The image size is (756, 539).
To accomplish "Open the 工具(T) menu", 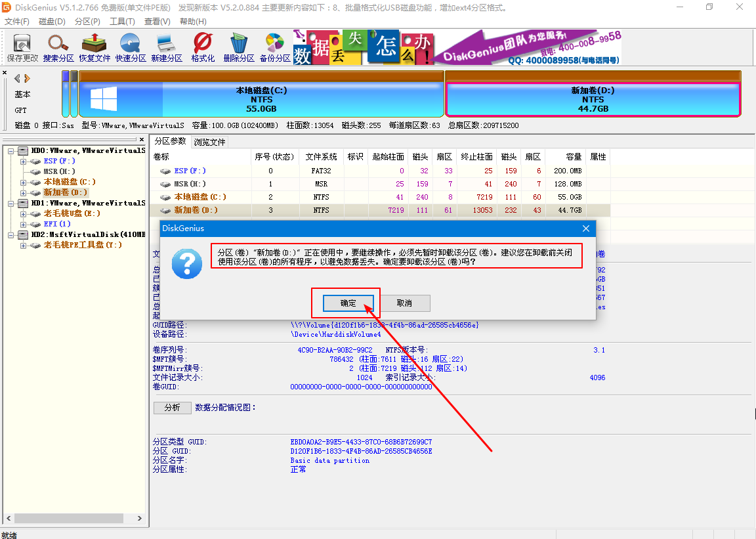I will [x=123, y=22].
